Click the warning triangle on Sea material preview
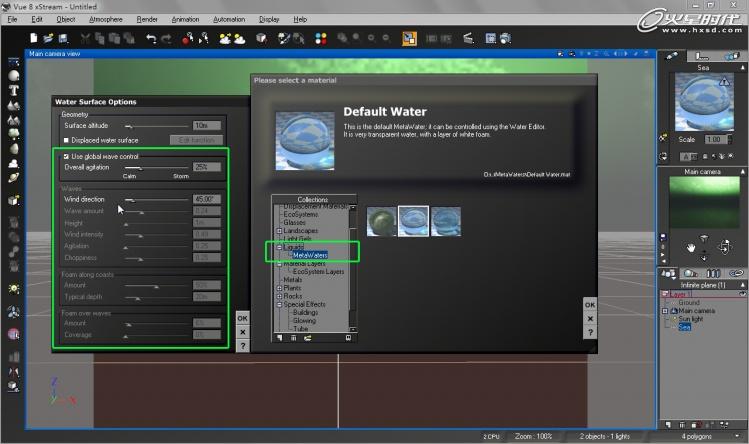This screenshot has width=749, height=444. [724, 82]
